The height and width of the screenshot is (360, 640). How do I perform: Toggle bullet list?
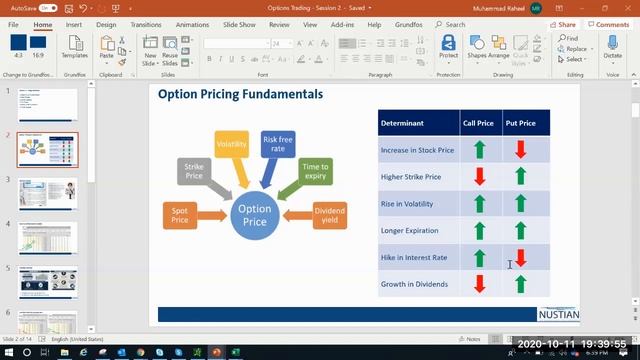(362, 43)
